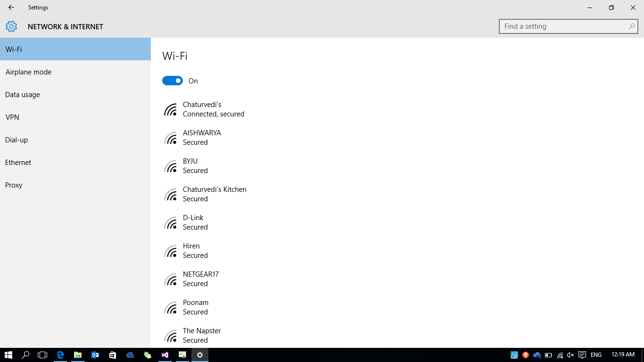Click the ENG input language indicator
The width and height of the screenshot is (644, 362).
coord(596,355)
